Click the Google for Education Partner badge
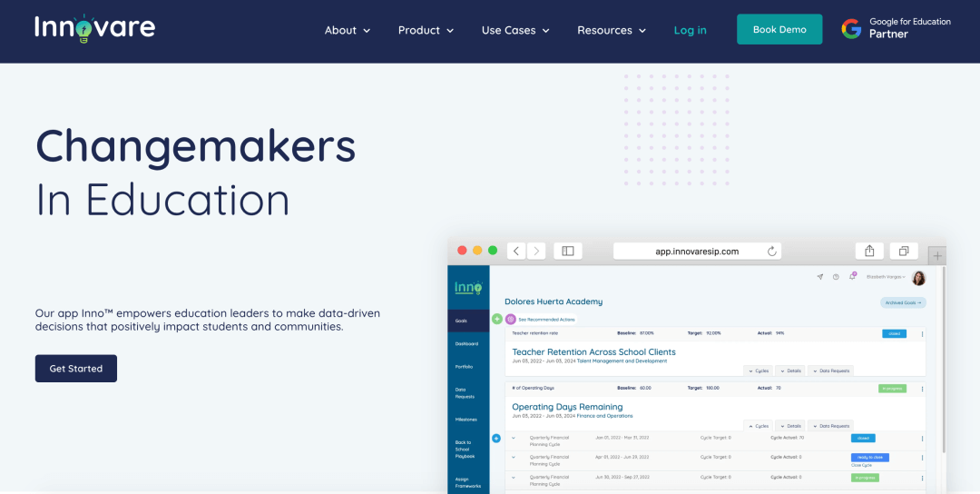Screen dimensions: 980x494 tap(896, 29)
